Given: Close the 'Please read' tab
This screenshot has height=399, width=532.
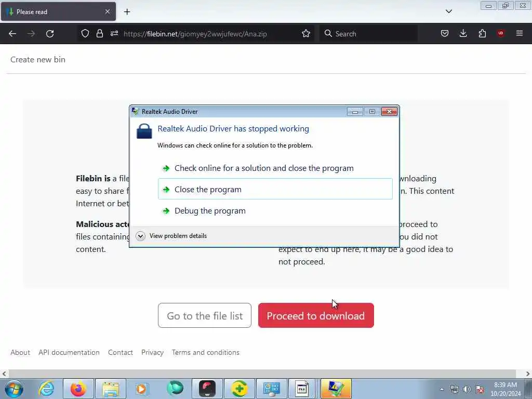Looking at the screenshot, I should coord(107,11).
